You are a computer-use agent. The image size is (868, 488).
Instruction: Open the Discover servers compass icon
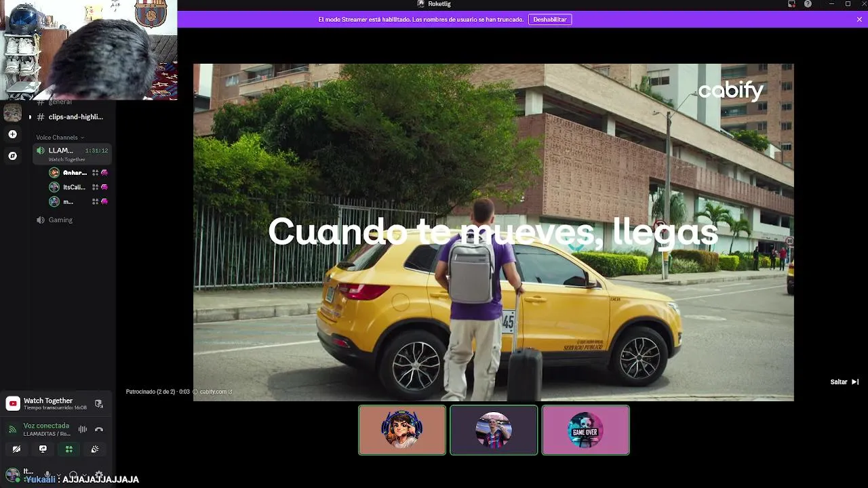tap(12, 156)
